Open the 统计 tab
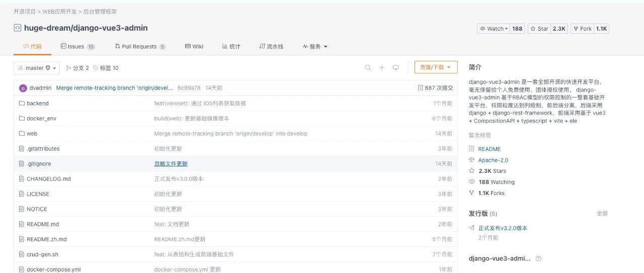 pos(231,46)
